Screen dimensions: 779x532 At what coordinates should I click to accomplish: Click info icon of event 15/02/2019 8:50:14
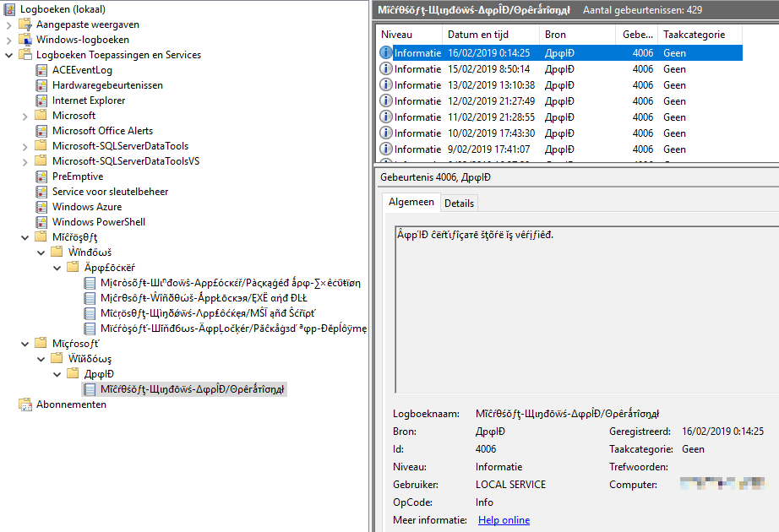[x=385, y=68]
